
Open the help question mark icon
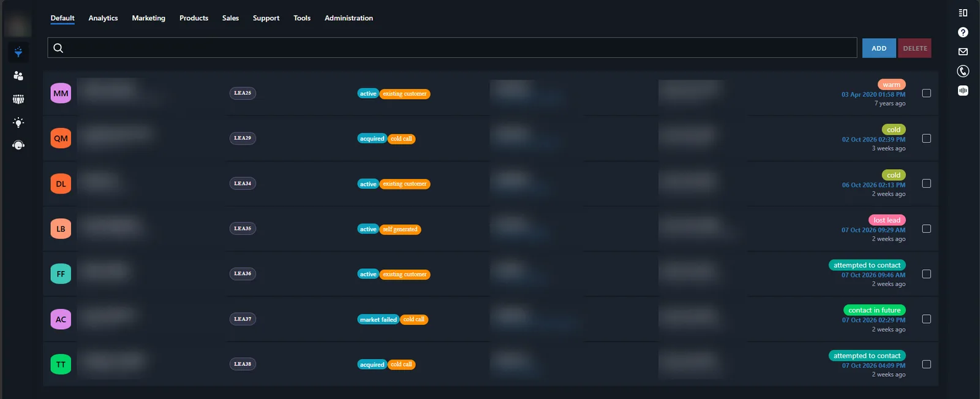click(x=963, y=32)
